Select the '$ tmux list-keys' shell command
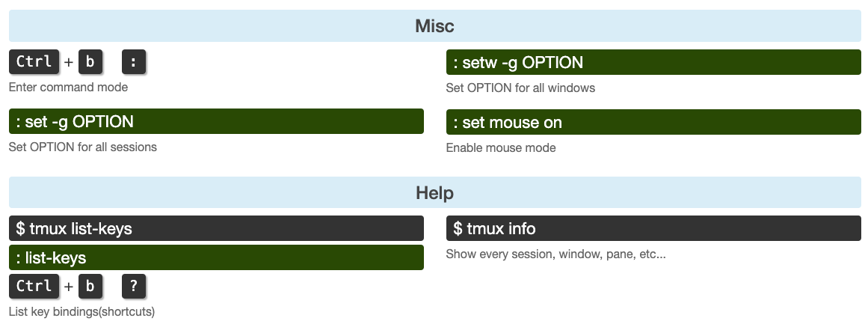Viewport: 868px width, 330px height. [216, 228]
